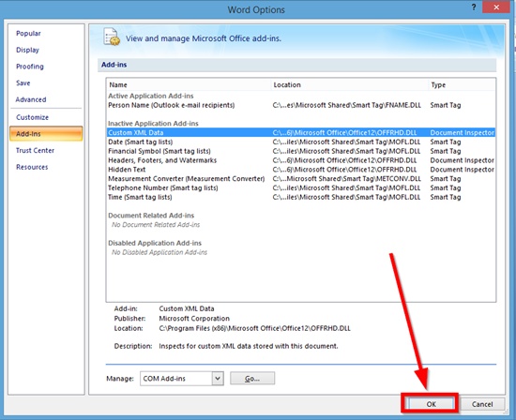Viewport: 516px width, 420px height.
Task: Click the COM Add-ins combo box
Action: coord(182,378)
